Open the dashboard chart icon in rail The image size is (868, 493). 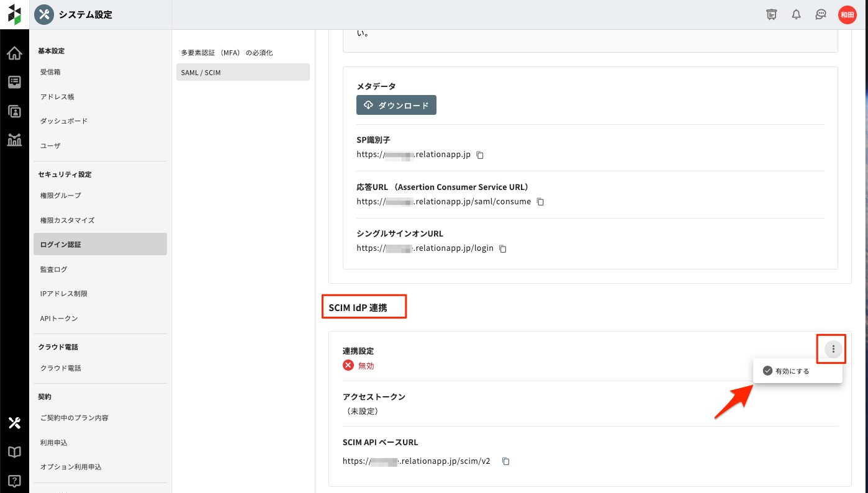click(14, 140)
